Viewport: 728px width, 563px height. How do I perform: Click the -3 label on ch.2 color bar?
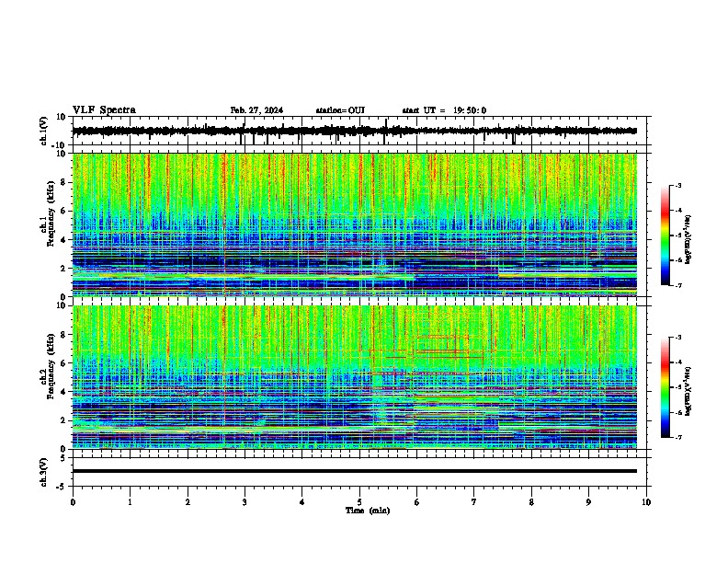coord(678,337)
